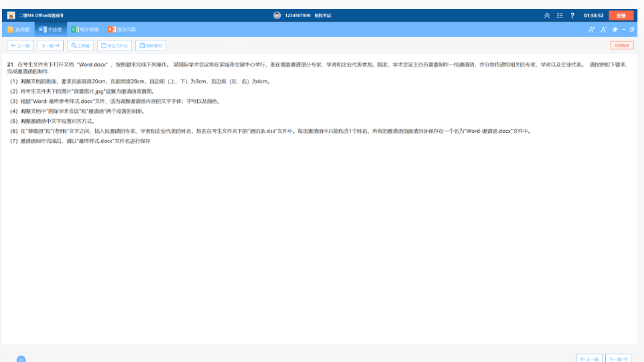This screenshot has height=362, width=644.
Task: Switch to 电子表格 tab
Action: (85, 30)
